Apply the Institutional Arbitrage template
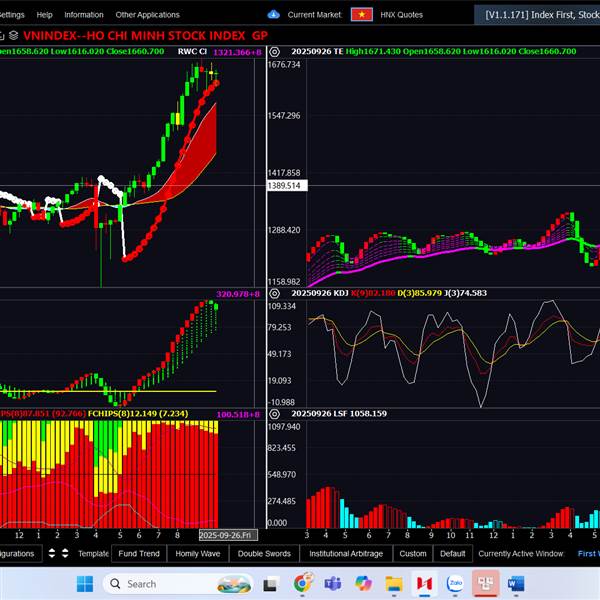The width and height of the screenshot is (600, 600). click(x=345, y=553)
